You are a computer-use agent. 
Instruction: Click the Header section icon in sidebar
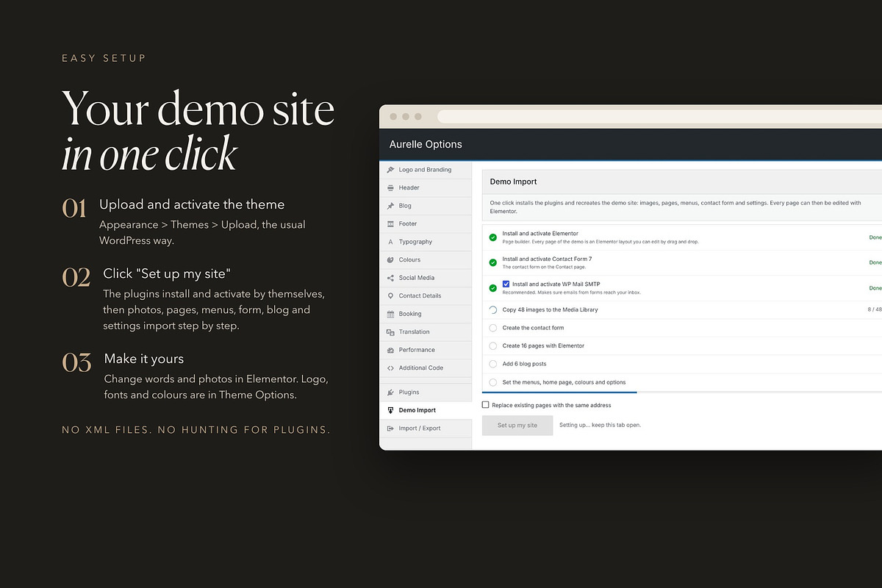click(390, 187)
